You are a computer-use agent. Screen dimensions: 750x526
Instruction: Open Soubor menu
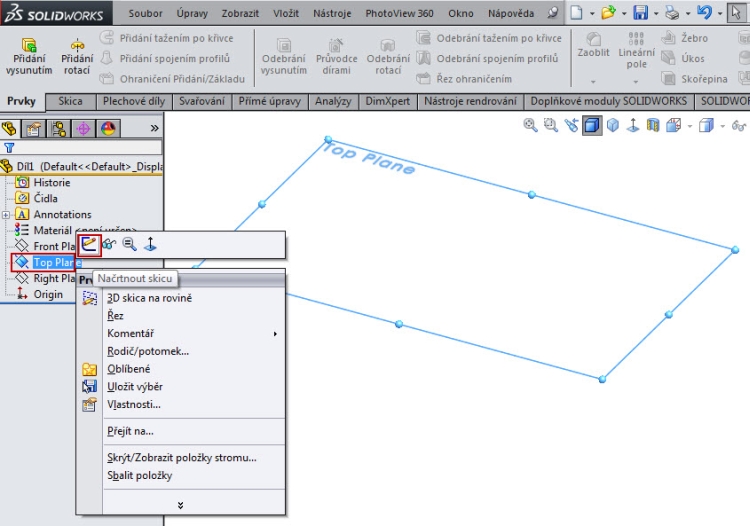coord(145,13)
